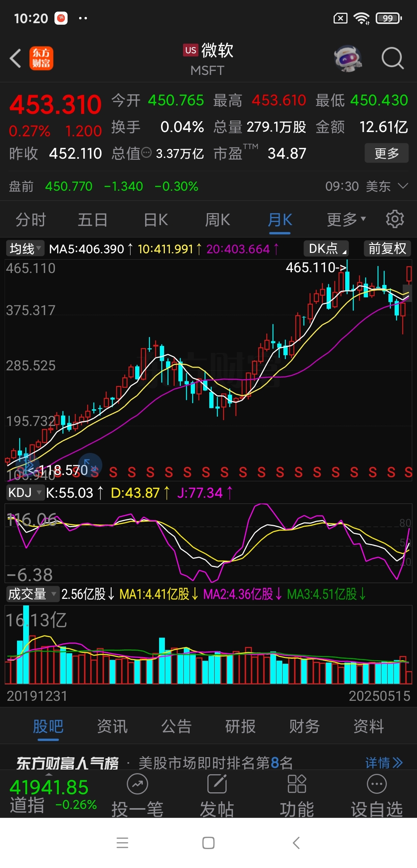Select the 月K chart tab
The width and height of the screenshot is (417, 868).
280,220
